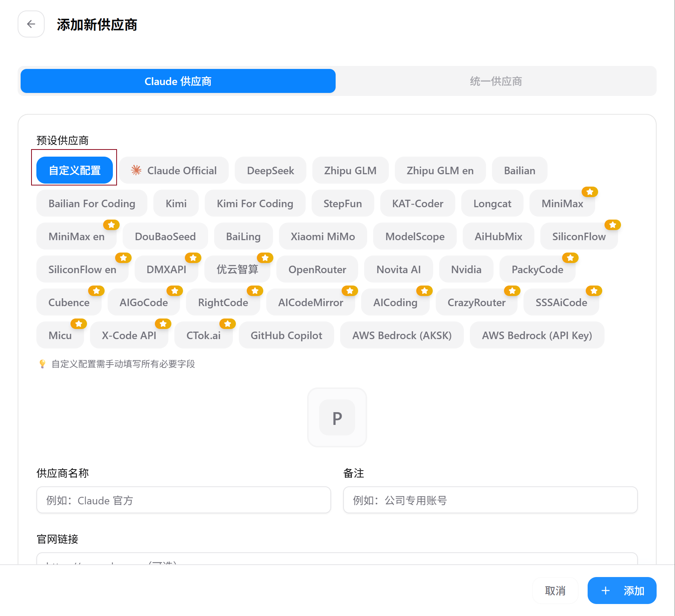Click the back arrow icon button
Image resolution: width=675 pixels, height=616 pixels.
point(31,24)
